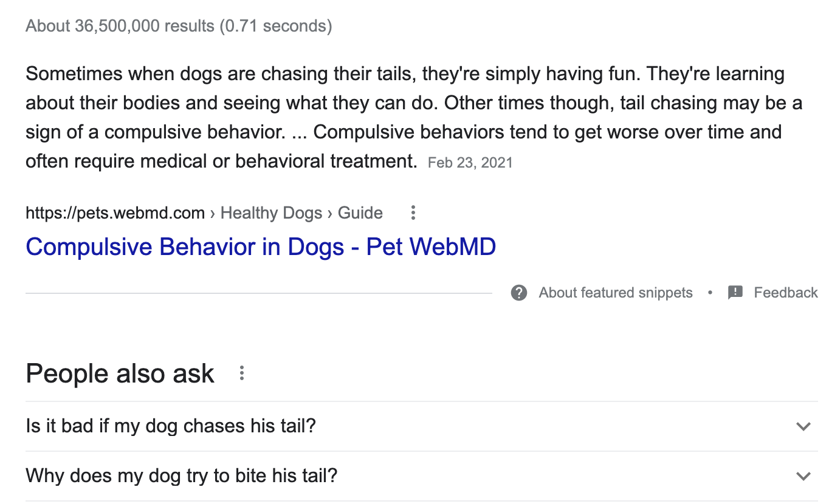
Task: Expand the chevron for "Is it bad" question
Action: point(803,426)
